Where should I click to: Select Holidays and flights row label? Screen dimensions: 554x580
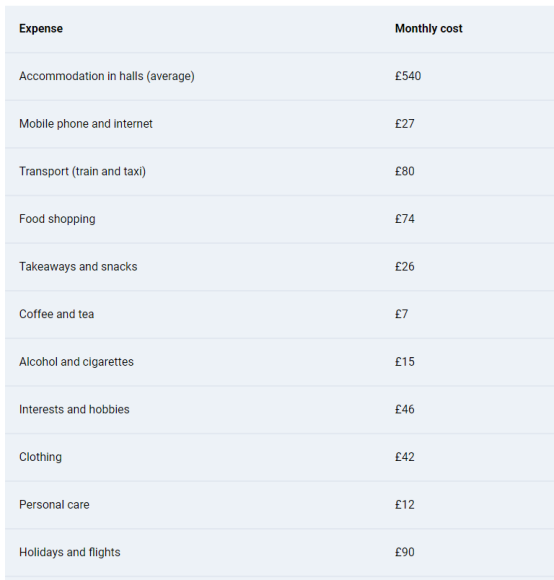coord(70,552)
